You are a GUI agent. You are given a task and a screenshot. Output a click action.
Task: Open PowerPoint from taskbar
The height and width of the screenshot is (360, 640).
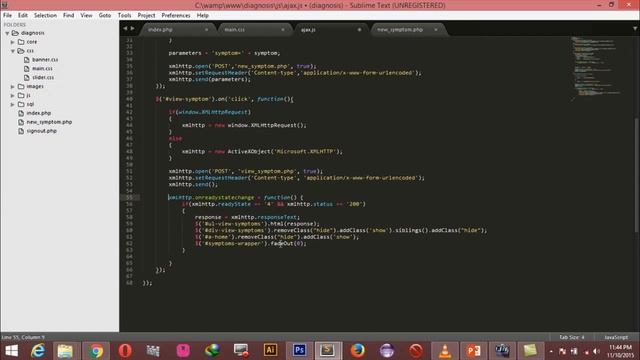pos(473,351)
